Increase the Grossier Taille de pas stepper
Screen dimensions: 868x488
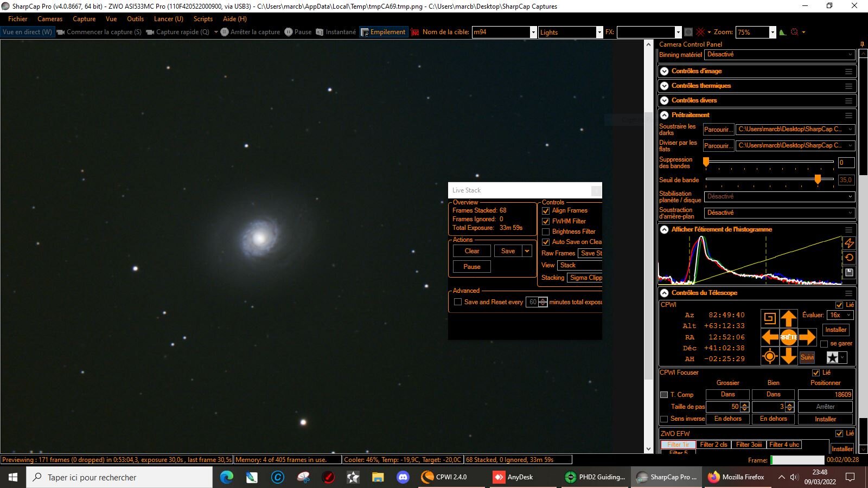745,404
